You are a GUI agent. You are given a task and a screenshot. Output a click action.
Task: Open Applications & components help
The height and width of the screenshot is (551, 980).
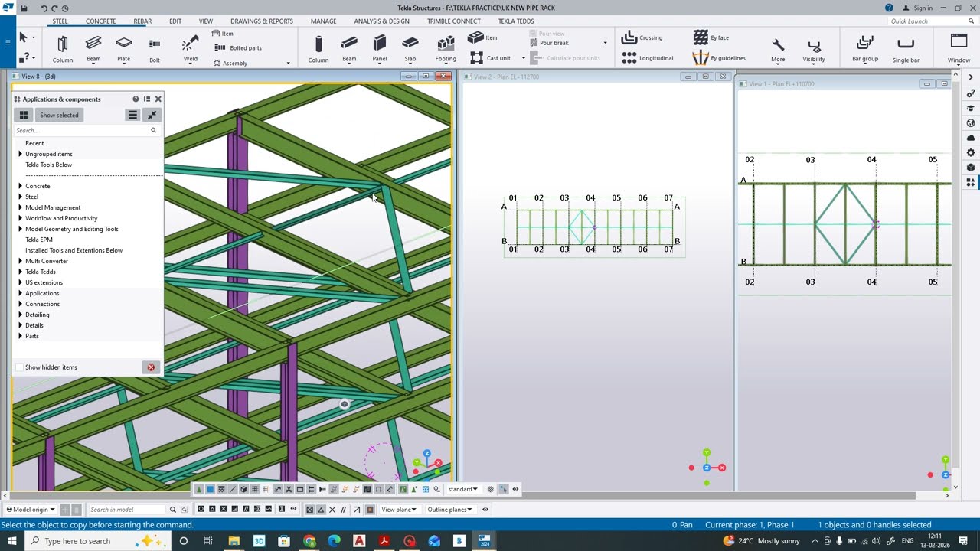point(136,99)
